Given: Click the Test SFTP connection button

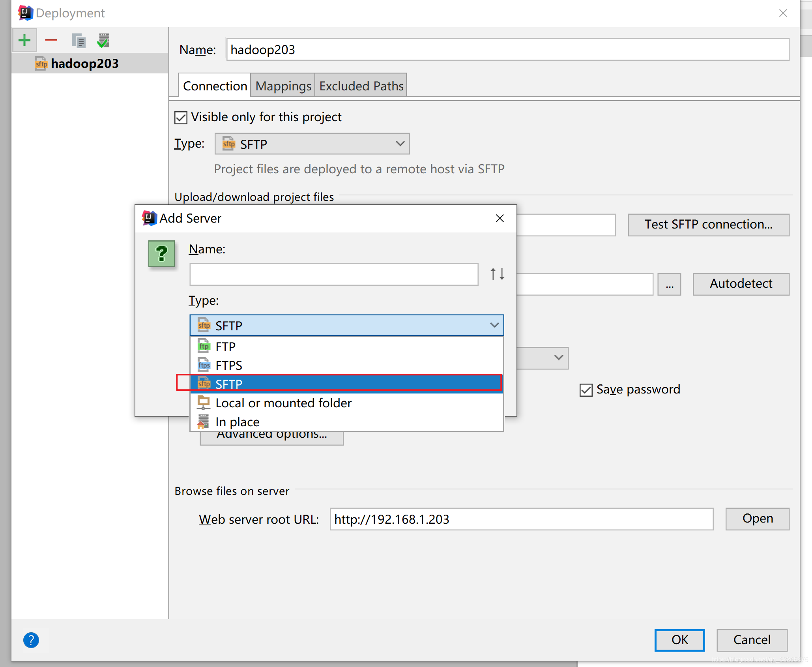Looking at the screenshot, I should 708,225.
